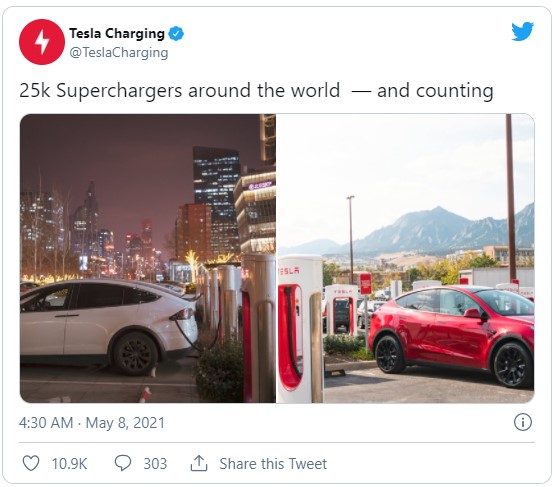Open the night city Supercharger photo

148,258
